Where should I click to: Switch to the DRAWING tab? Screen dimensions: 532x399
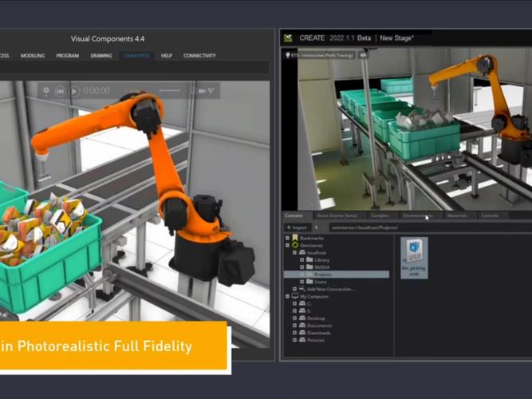101,55
